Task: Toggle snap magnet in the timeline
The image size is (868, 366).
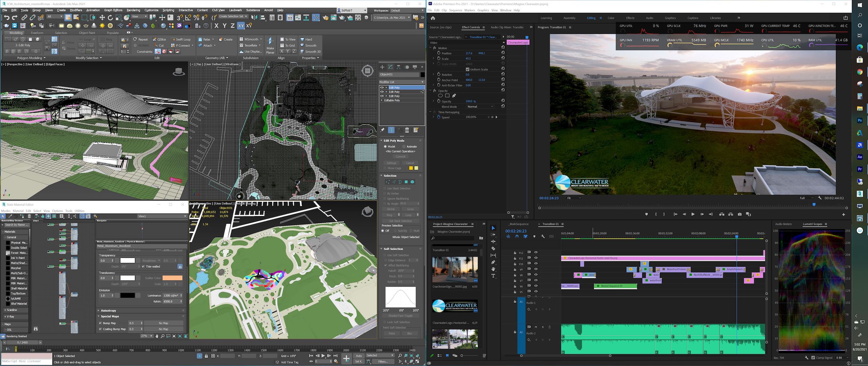Action: tap(517, 237)
